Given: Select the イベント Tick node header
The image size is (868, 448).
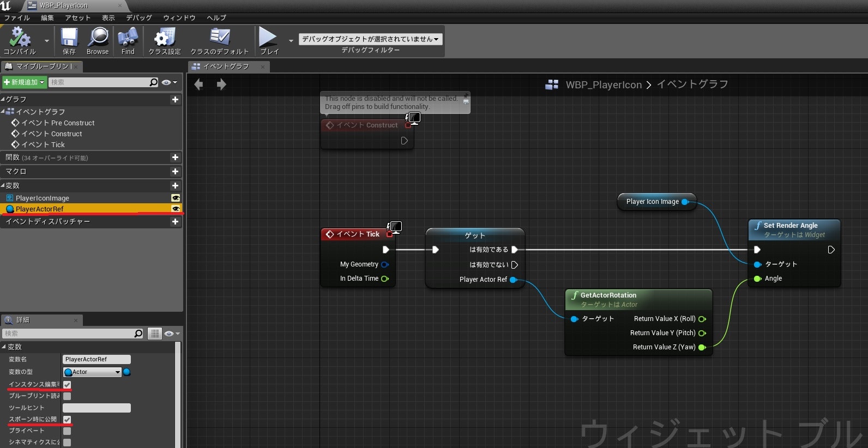Looking at the screenshot, I should (x=357, y=234).
